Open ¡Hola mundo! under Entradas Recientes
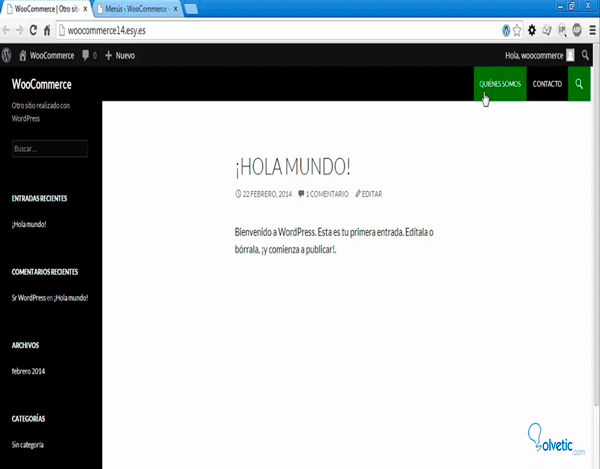The width and height of the screenshot is (600, 469). [x=29, y=224]
